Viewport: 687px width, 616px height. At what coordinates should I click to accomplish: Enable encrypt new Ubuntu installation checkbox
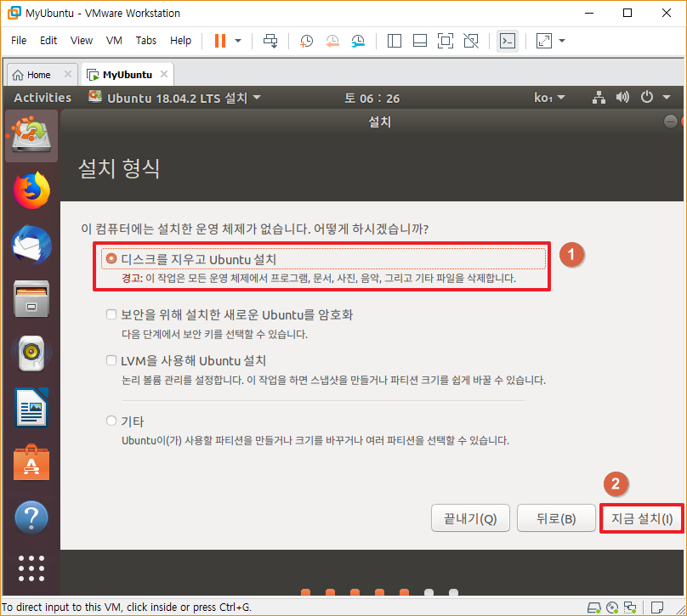[x=111, y=314]
